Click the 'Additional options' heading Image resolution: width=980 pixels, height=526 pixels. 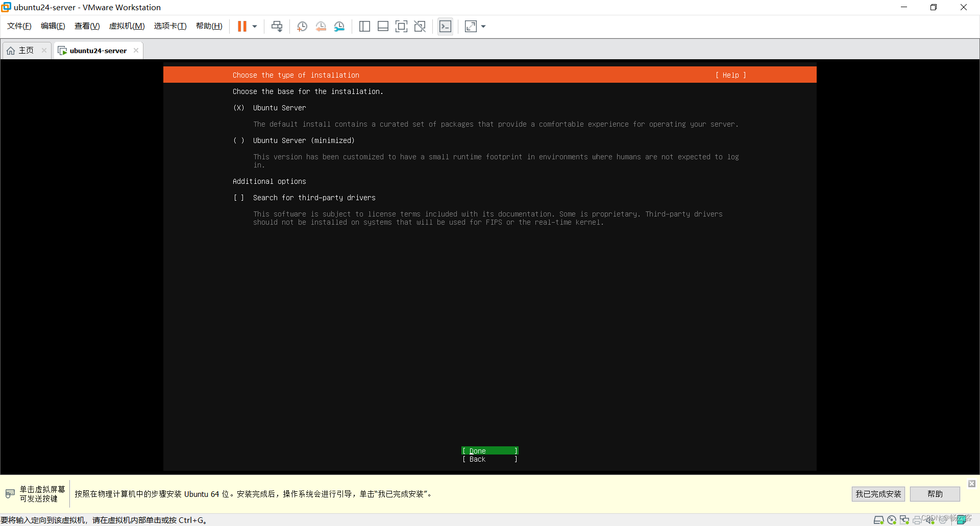click(x=269, y=181)
